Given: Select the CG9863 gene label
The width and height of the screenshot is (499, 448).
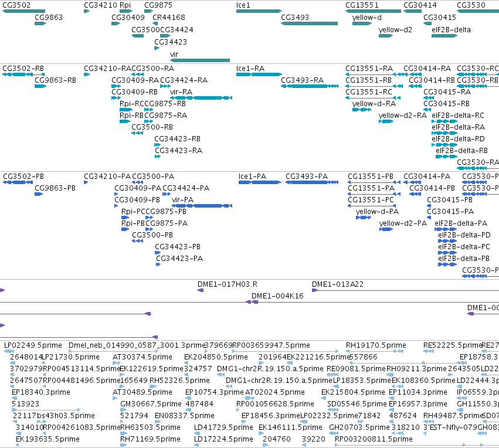Looking at the screenshot, I should coord(49,17).
